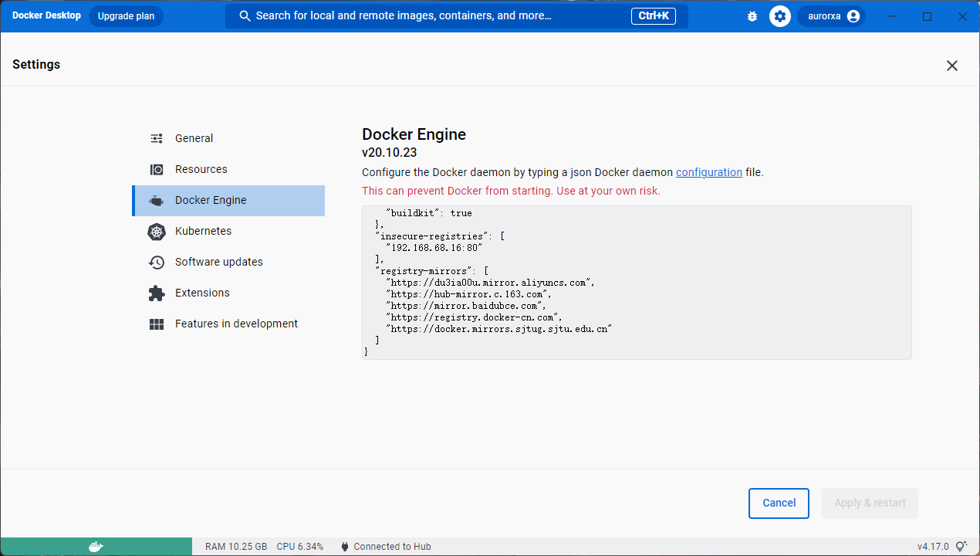Click the red risk warning text

point(511,191)
